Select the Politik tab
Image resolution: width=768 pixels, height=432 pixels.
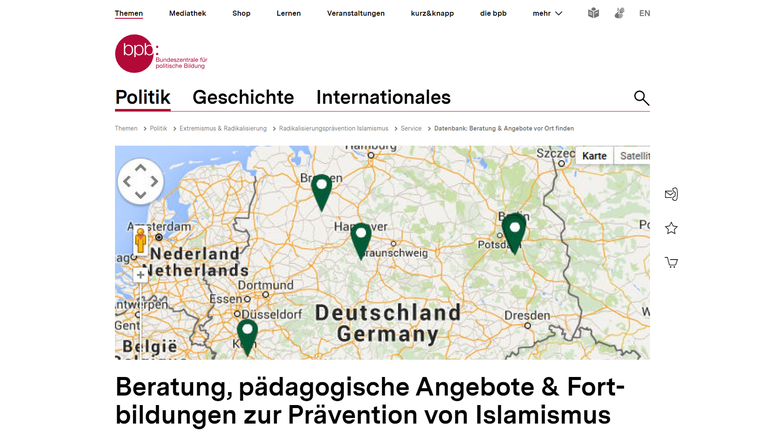coord(143,97)
